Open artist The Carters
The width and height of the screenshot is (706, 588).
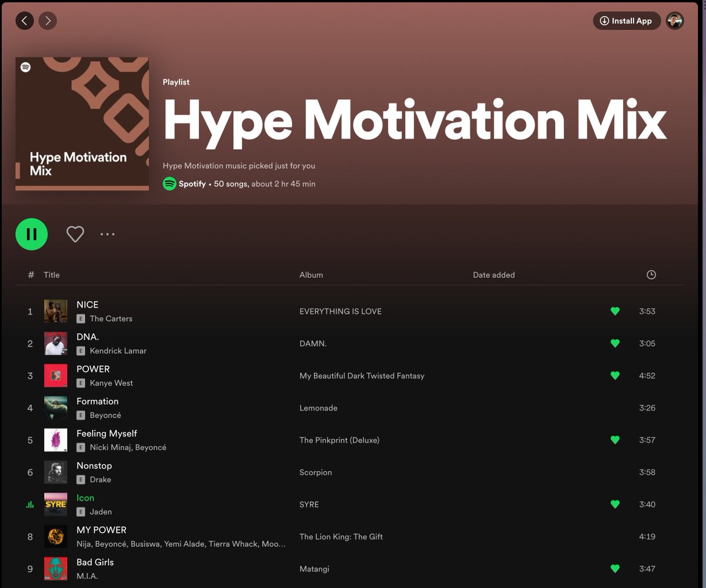click(x=111, y=319)
